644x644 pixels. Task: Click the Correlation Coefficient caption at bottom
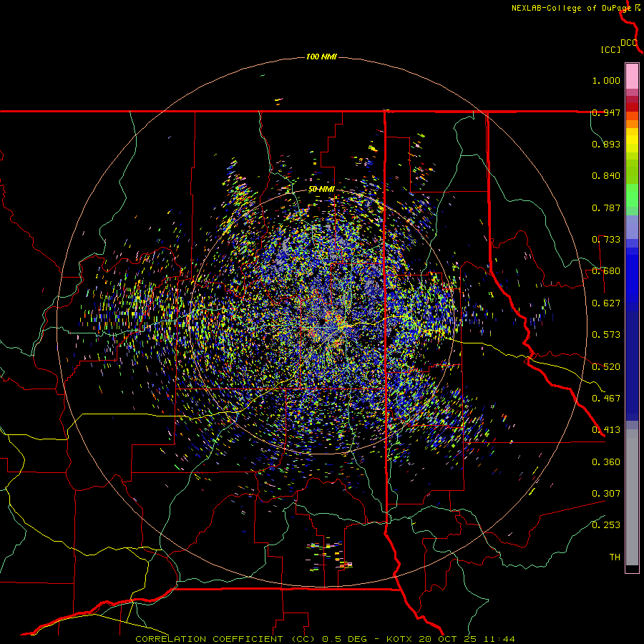(x=325, y=639)
